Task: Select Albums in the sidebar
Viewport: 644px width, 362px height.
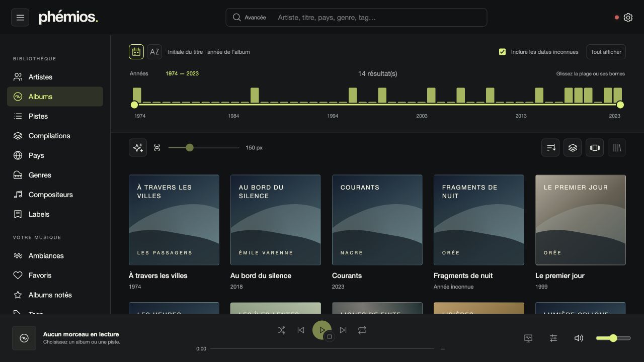Action: (55, 97)
